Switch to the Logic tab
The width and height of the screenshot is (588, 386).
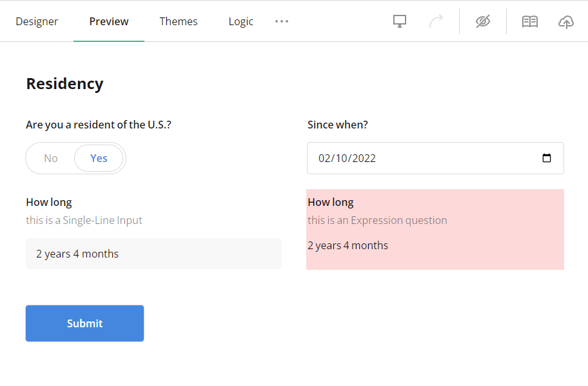click(240, 21)
